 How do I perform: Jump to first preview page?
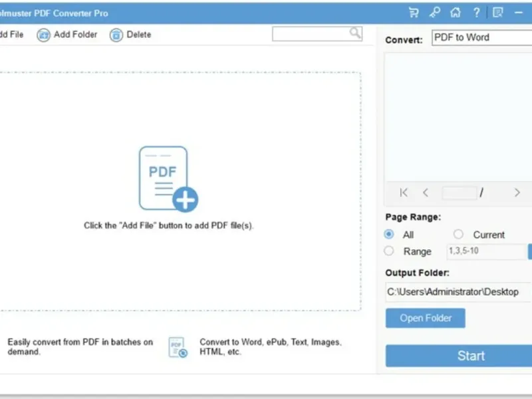click(404, 193)
